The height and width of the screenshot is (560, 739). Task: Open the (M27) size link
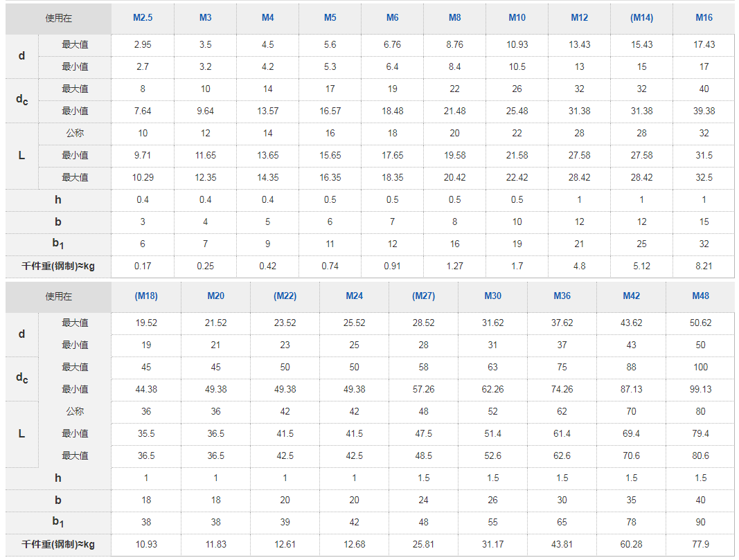click(424, 296)
